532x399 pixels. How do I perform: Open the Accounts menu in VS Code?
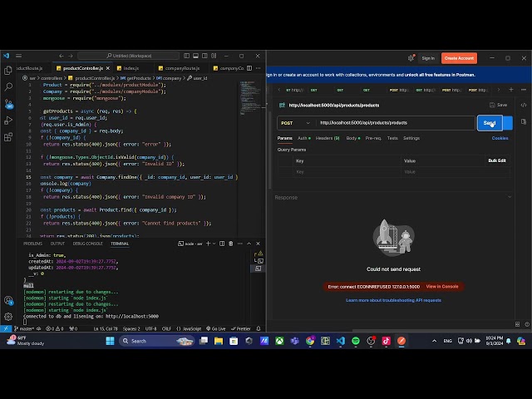8,300
